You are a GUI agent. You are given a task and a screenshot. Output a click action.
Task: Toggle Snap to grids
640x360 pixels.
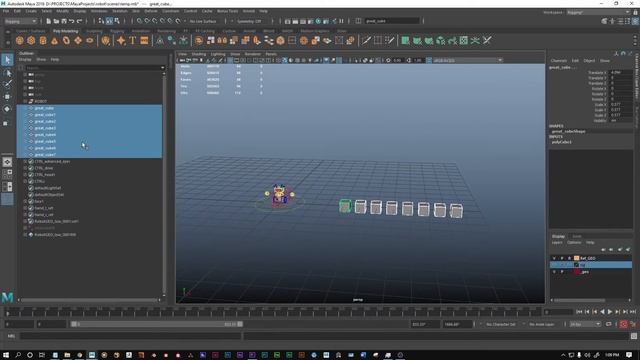140,21
